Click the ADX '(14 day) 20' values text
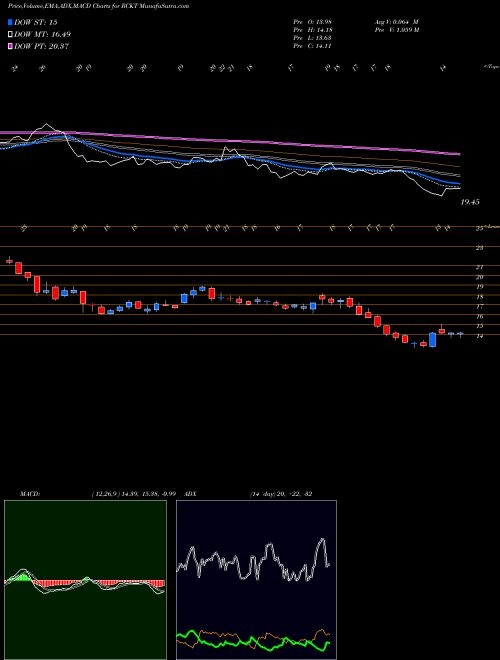The height and width of the screenshot is (660, 500). click(x=281, y=494)
